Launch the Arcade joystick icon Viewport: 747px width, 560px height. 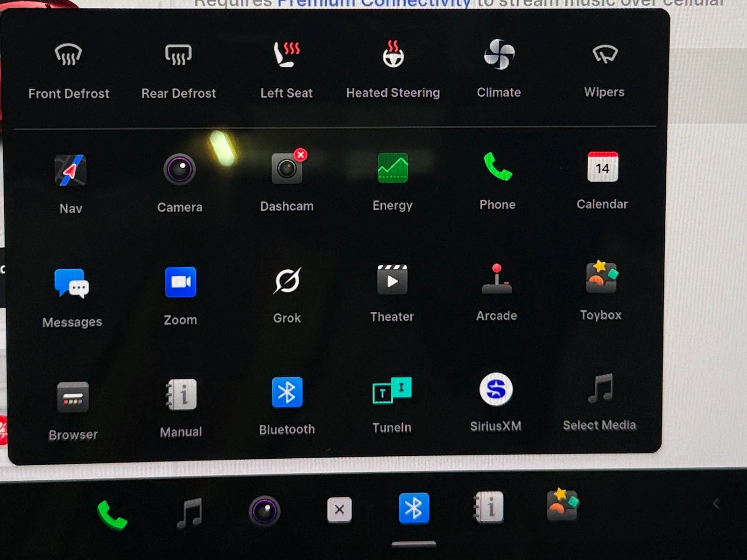click(497, 280)
